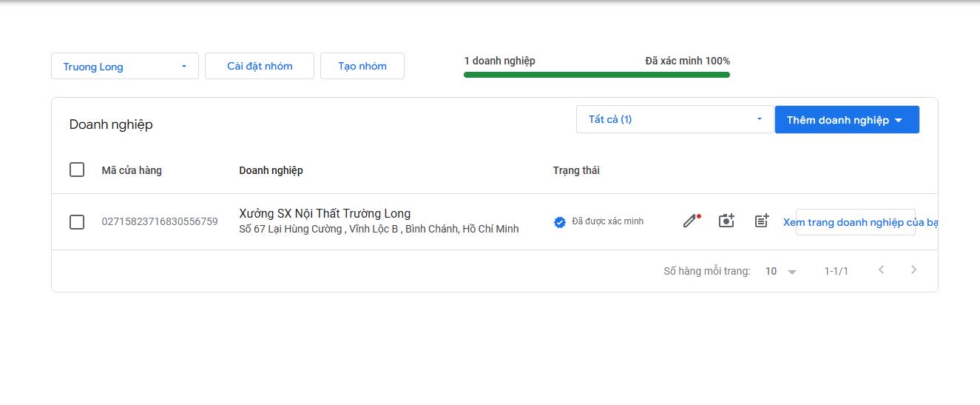Open the Tất cả (1) filter dropdown
Image resolution: width=980 pixels, height=405 pixels.
[x=675, y=119]
